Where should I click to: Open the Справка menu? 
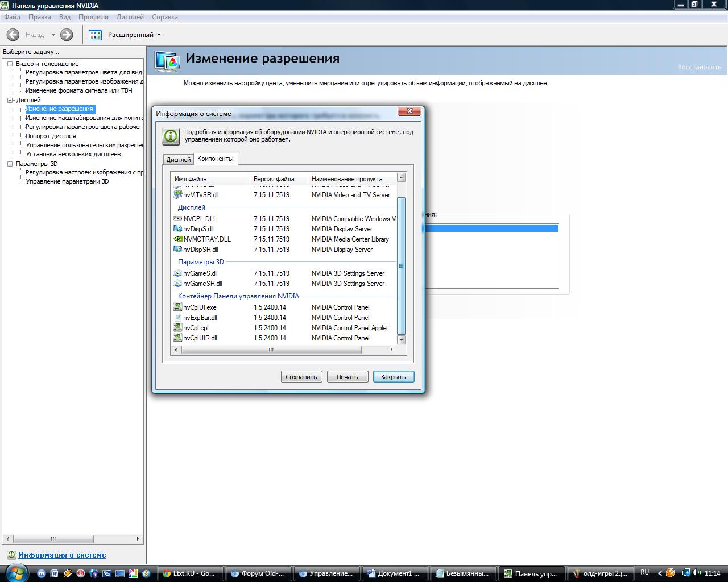click(165, 17)
